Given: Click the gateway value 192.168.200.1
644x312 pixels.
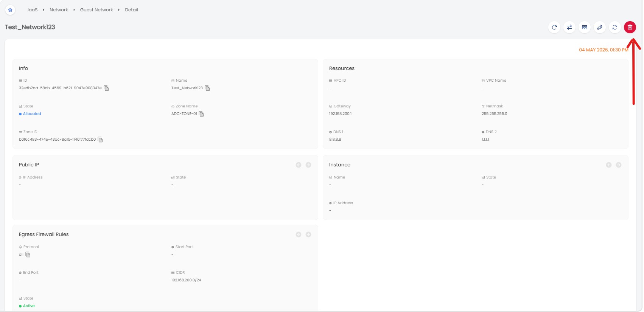Looking at the screenshot, I should tap(340, 114).
